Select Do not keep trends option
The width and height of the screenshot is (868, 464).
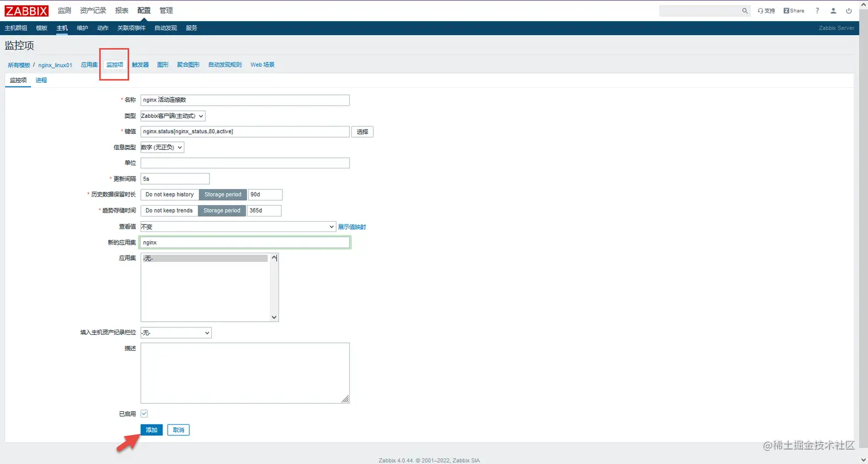tap(169, 211)
